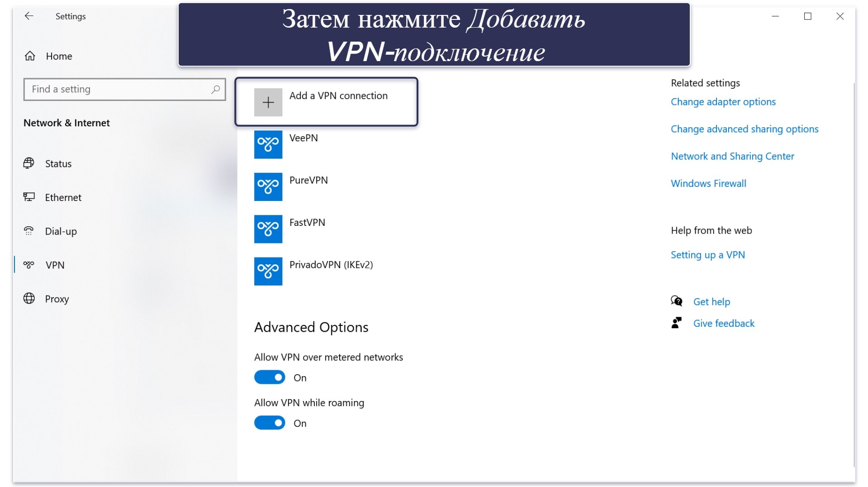Click the search magnifier icon

216,89
